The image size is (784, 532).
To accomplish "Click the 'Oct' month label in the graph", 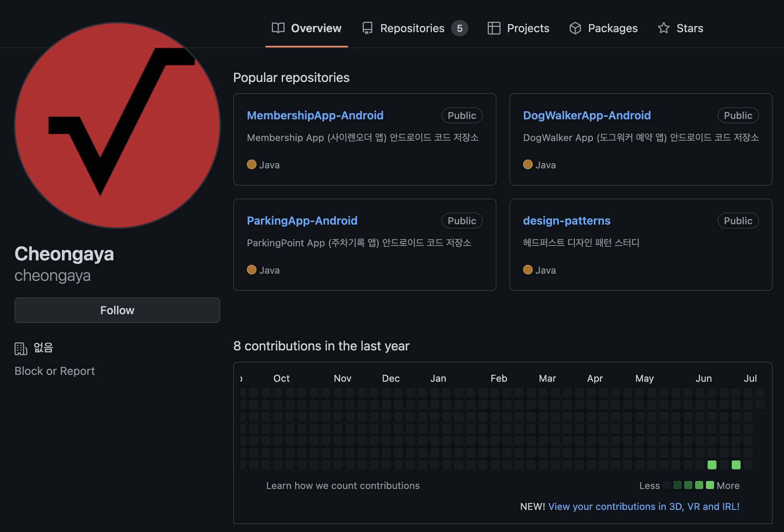I will point(281,378).
